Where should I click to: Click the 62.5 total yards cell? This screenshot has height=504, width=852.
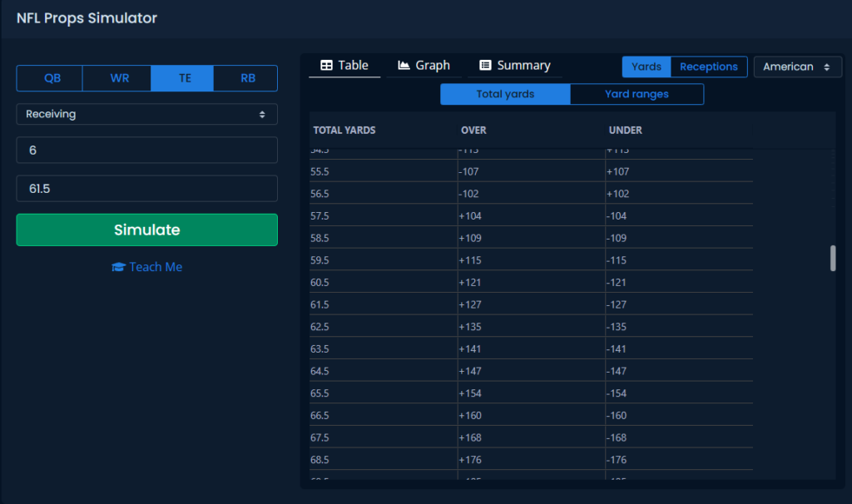(384, 327)
